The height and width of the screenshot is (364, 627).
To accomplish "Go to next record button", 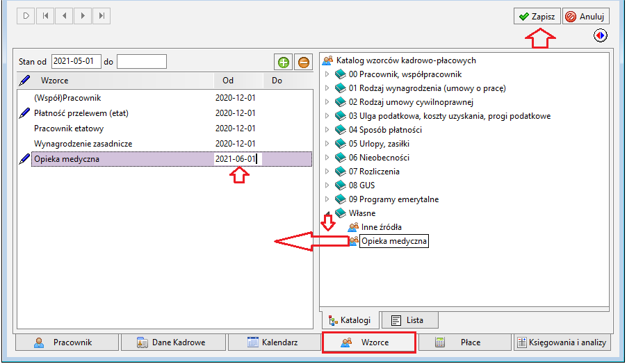I will pyautogui.click(x=83, y=16).
